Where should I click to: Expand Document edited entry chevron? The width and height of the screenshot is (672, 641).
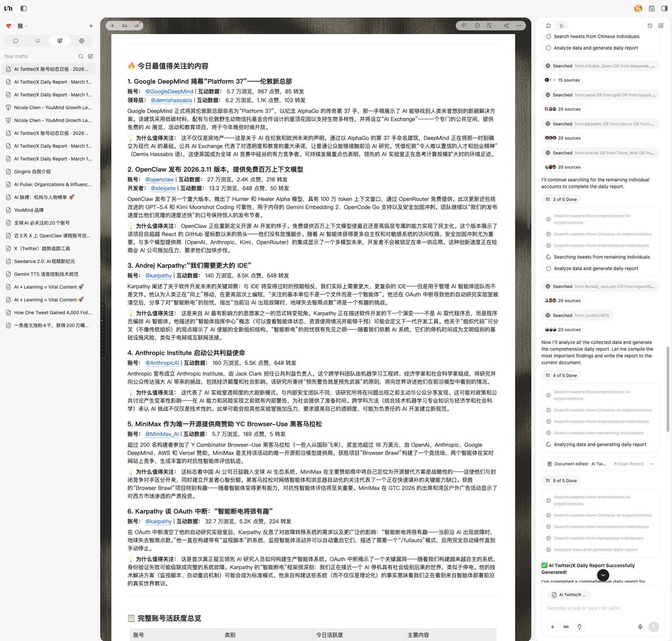point(652,464)
